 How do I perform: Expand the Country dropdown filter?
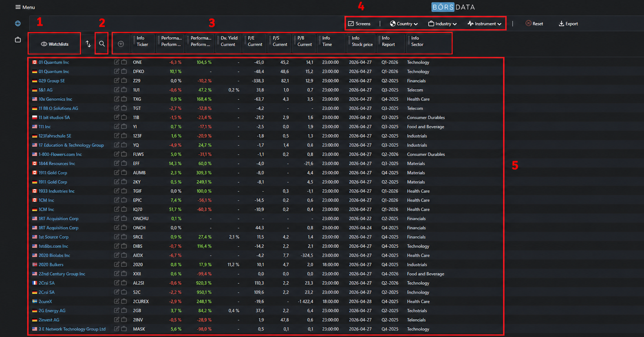point(404,24)
